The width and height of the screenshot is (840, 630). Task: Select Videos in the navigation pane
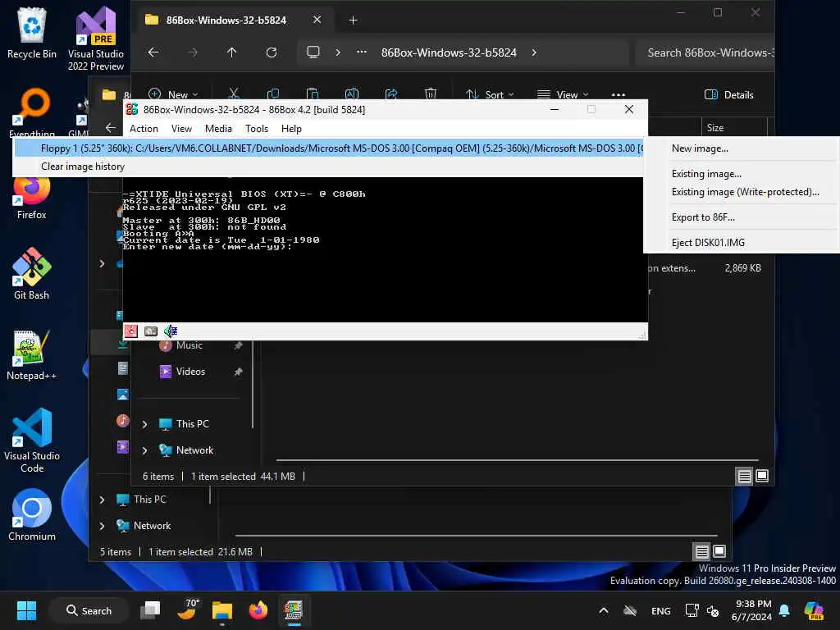[190, 372]
